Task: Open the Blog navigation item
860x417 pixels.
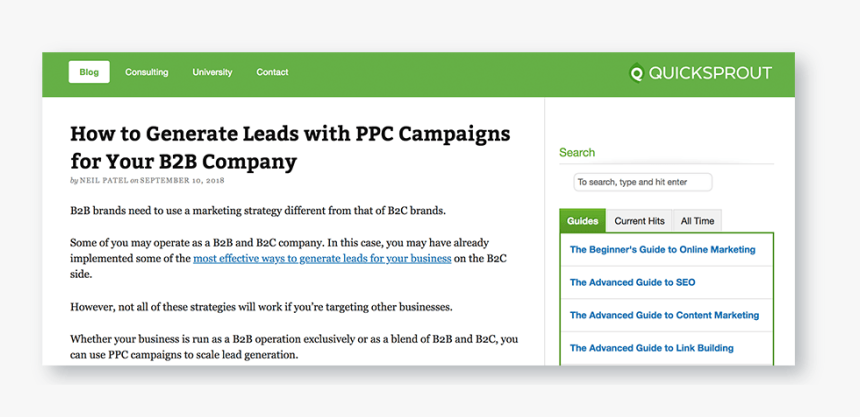Action: [x=89, y=72]
